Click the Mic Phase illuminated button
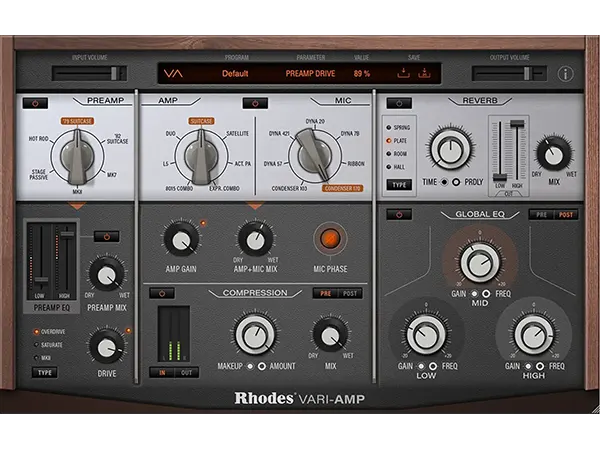The width and height of the screenshot is (600, 450). tap(330, 239)
